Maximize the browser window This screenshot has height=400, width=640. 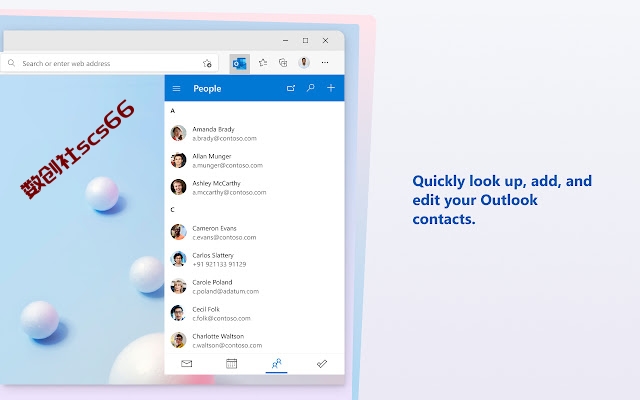305,40
